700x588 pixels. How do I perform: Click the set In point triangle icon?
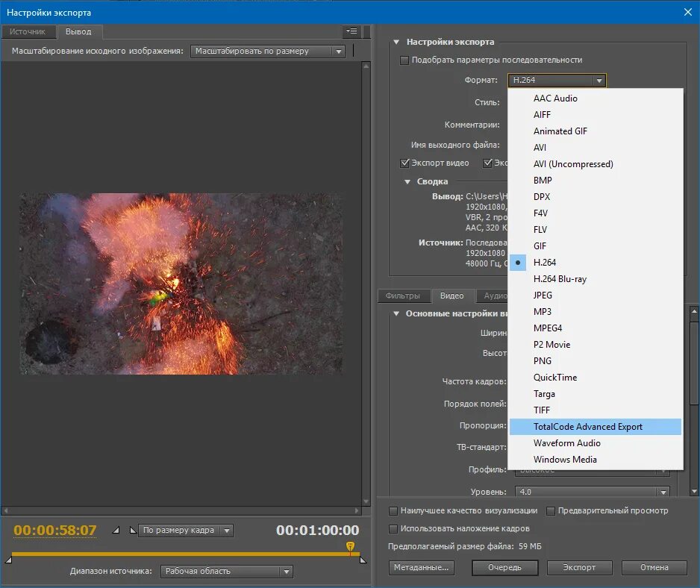(x=116, y=531)
